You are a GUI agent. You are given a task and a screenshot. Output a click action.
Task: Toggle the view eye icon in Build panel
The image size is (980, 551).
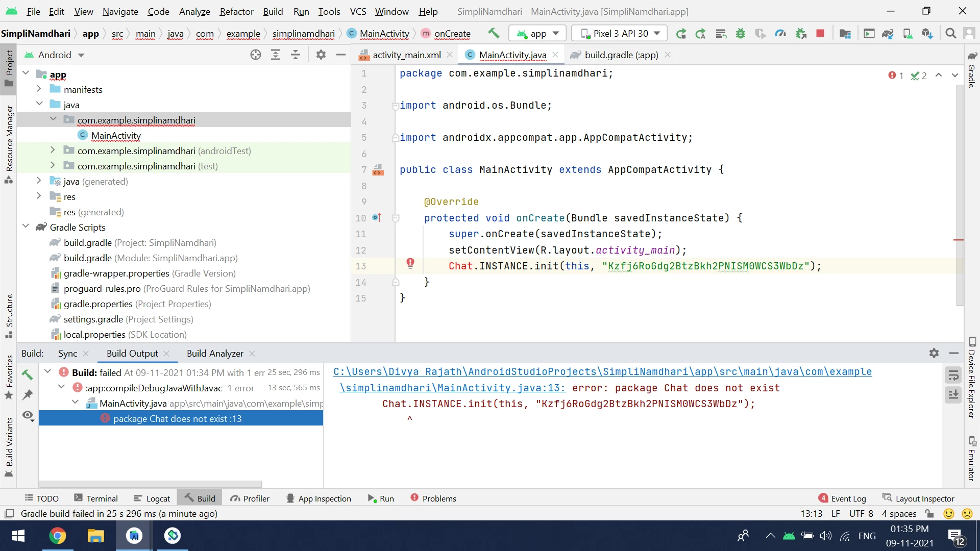point(28,415)
